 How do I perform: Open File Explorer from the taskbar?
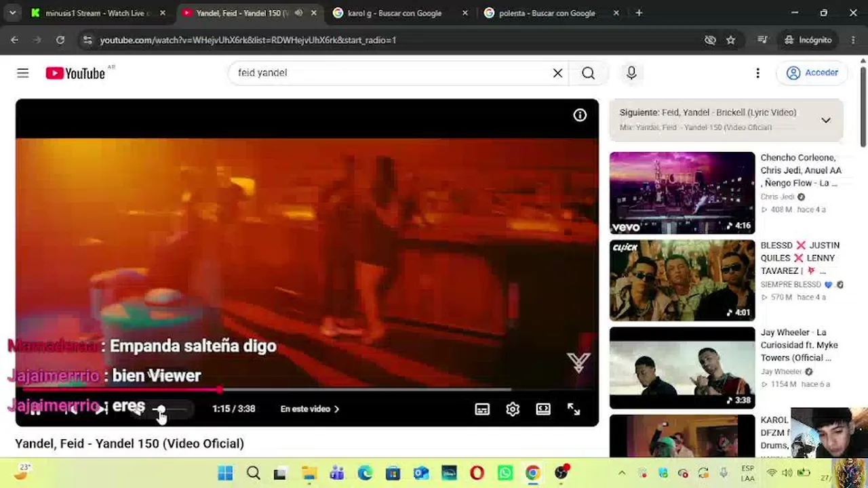[x=309, y=473]
